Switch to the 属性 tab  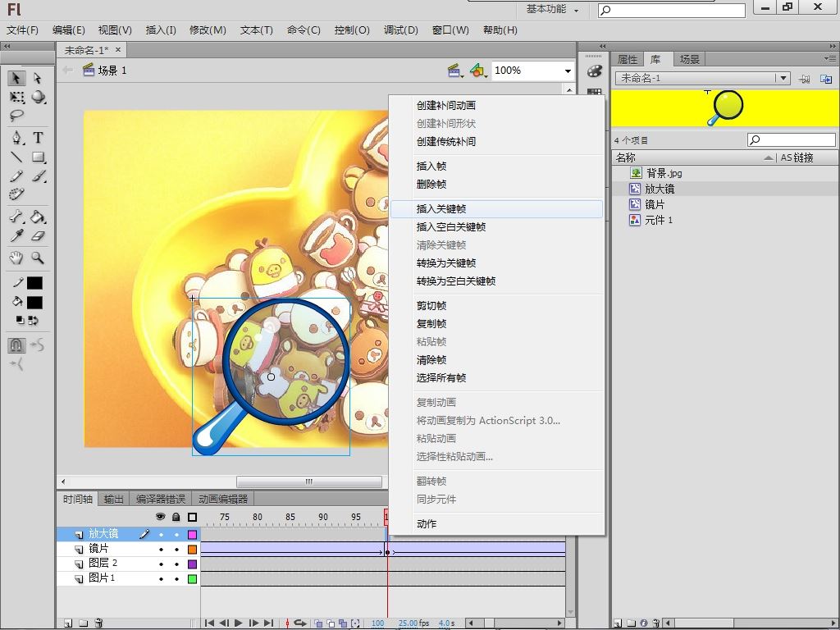tap(628, 59)
